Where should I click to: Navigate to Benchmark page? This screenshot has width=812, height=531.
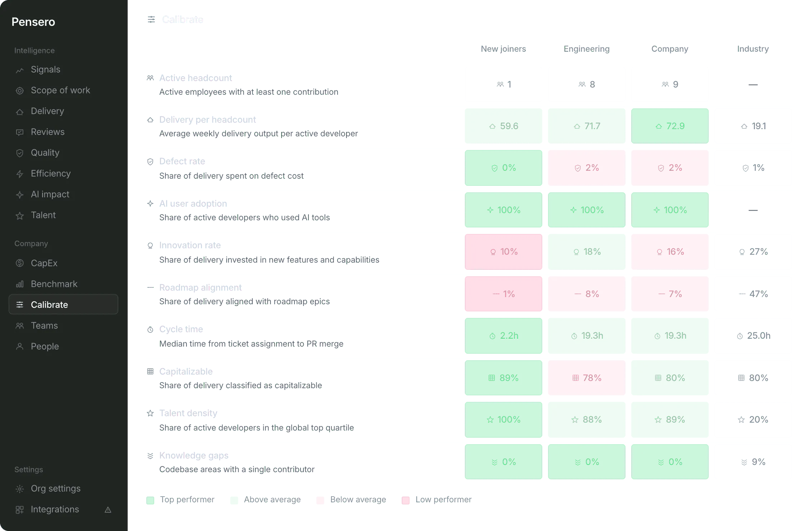coord(63,284)
